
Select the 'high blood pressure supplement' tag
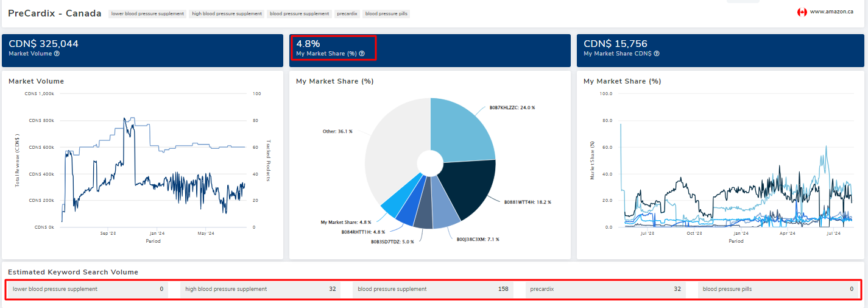227,13
